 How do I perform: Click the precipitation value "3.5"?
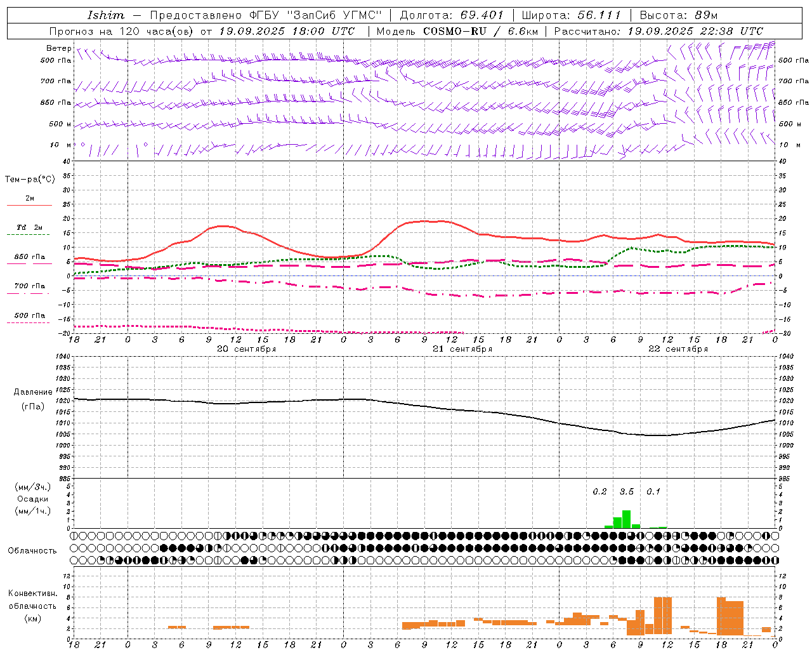coord(627,492)
